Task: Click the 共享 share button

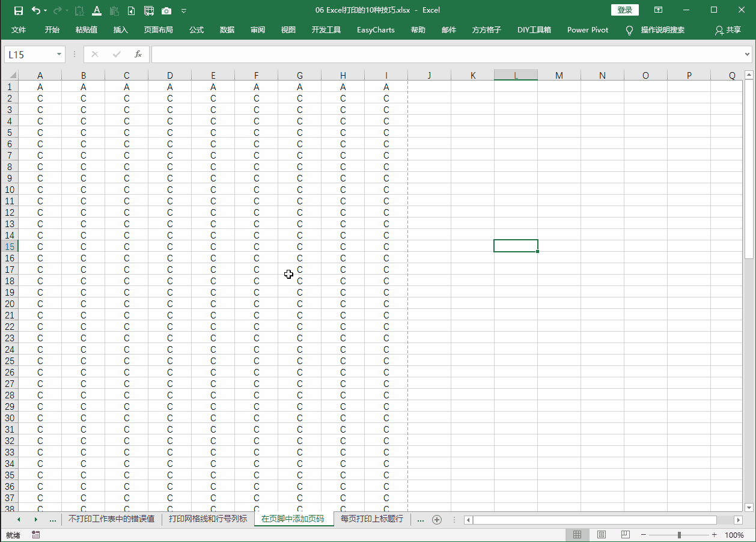Action: point(728,30)
